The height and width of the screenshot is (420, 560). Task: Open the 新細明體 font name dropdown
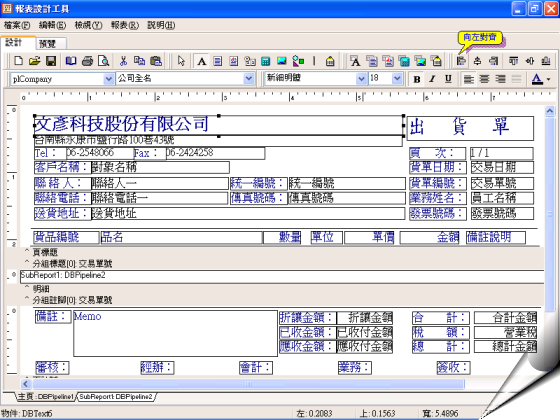(x=361, y=78)
